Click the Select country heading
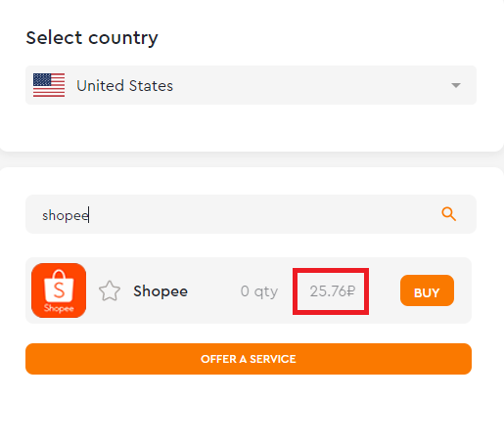This screenshot has height=444, width=504. [x=92, y=38]
